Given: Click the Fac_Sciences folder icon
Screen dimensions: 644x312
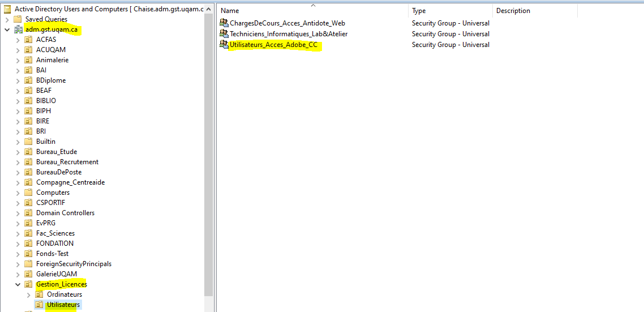Looking at the screenshot, I should point(28,233).
